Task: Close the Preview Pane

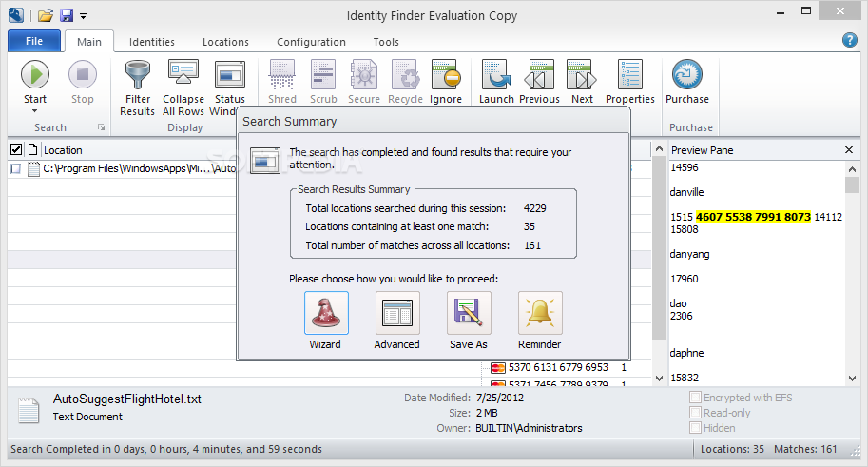Action: pos(849,149)
